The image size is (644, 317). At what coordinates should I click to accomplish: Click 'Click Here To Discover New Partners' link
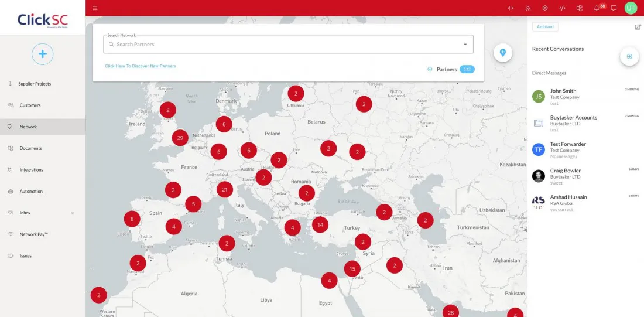pos(141,66)
